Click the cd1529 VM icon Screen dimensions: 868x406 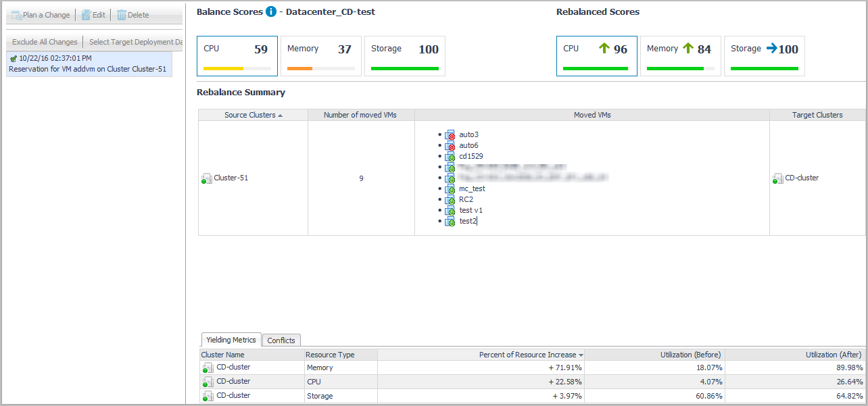[450, 157]
